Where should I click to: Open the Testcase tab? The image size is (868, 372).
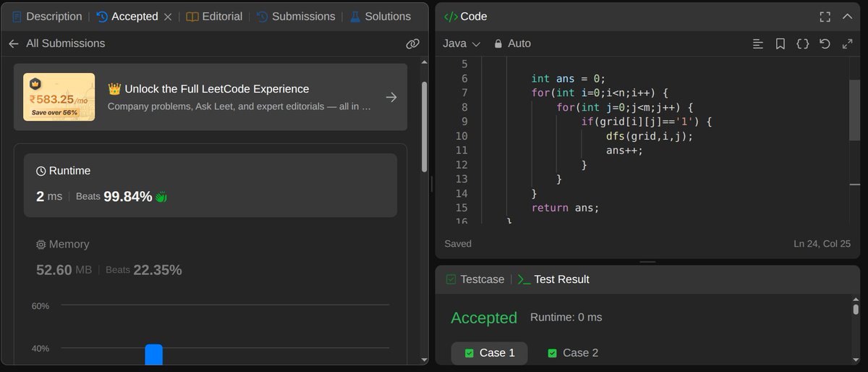(x=475, y=279)
